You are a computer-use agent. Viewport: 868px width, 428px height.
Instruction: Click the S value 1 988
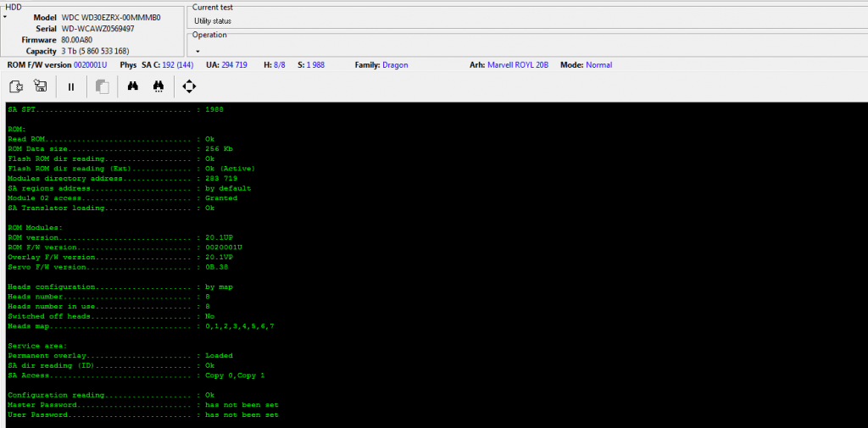tap(315, 64)
